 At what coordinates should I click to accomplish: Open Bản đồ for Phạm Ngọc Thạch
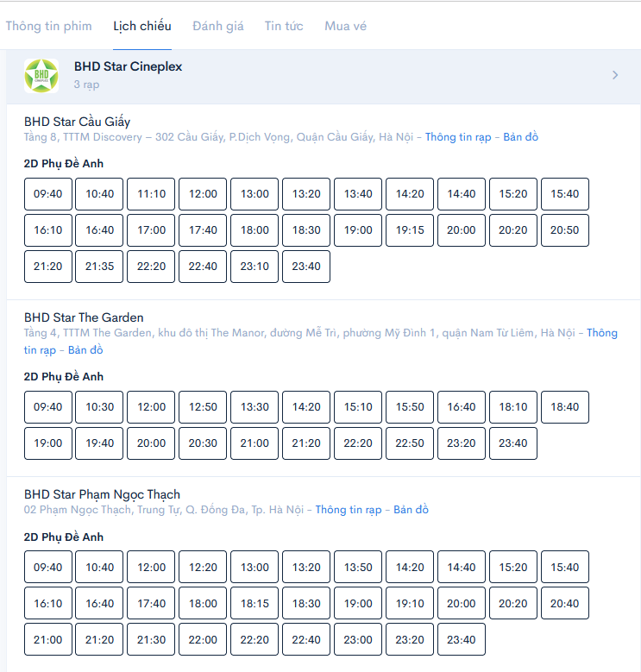pyautogui.click(x=411, y=510)
